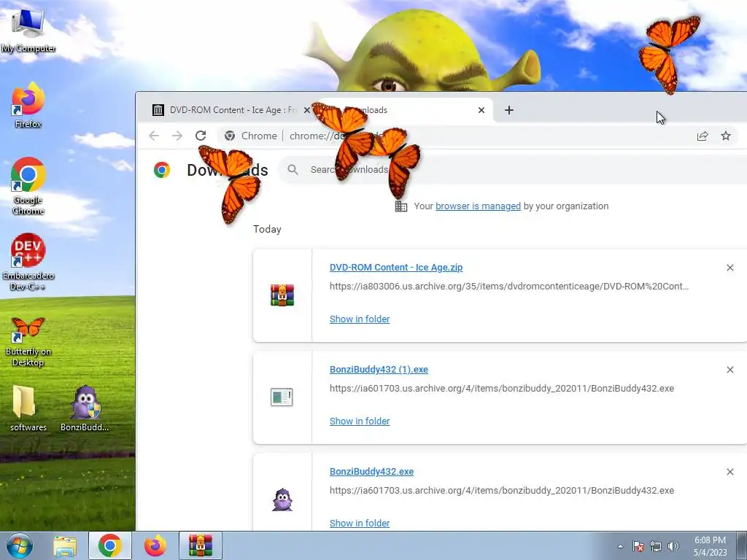Screen dimensions: 747x560
Task: Click the Chrome logo beside Downloads heading
Action: pos(162,170)
